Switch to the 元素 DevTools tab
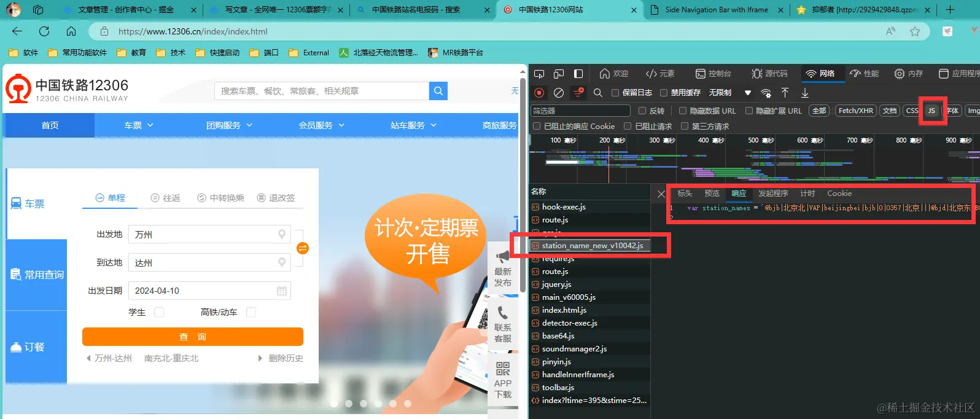The height and width of the screenshot is (419, 980). [660, 74]
